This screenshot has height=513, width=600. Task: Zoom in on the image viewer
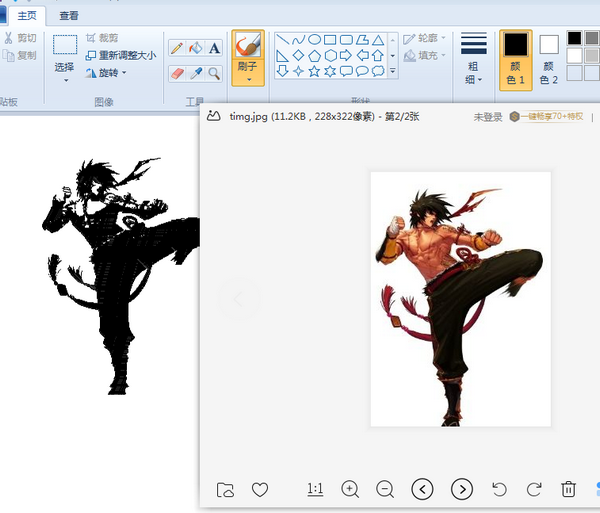click(x=350, y=489)
